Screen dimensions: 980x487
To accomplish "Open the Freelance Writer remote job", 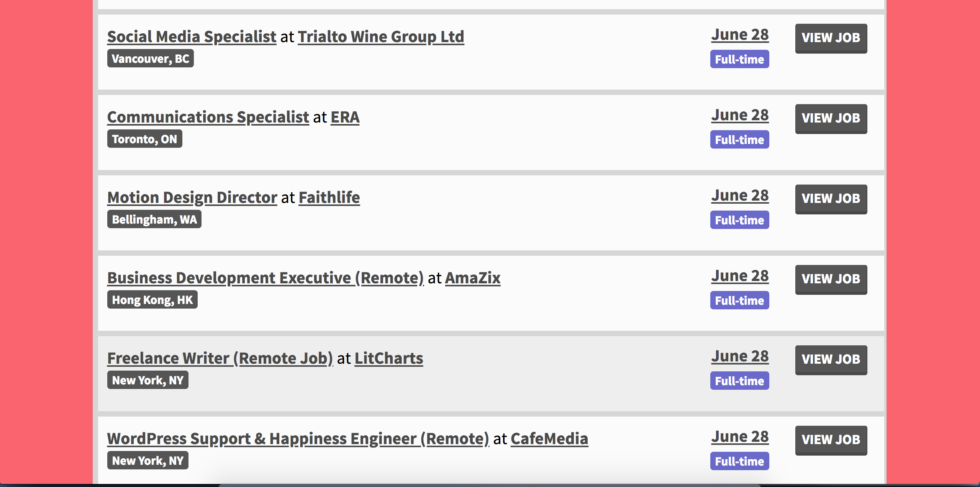I will 220,358.
